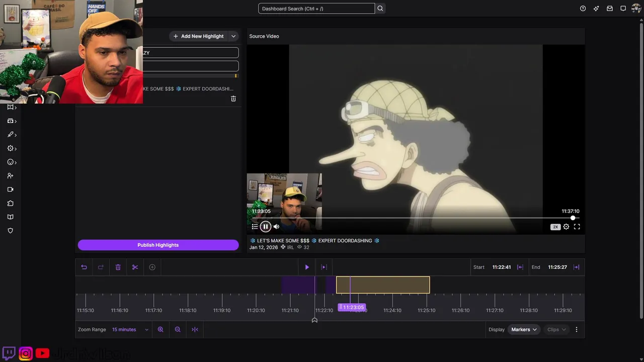This screenshot has width=644, height=362.
Task: Focus the Dashboard Search field
Action: coord(316,9)
